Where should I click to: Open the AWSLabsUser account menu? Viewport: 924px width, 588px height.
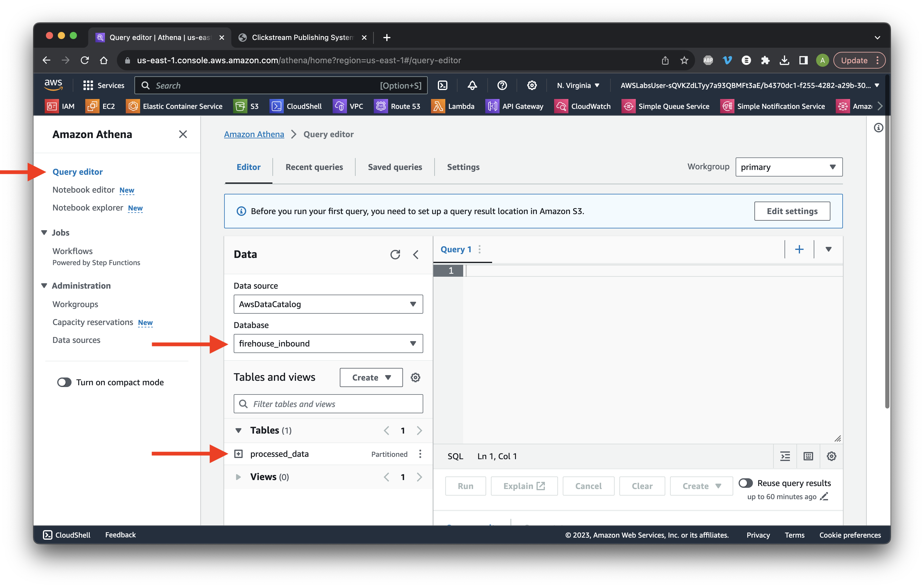pos(749,85)
